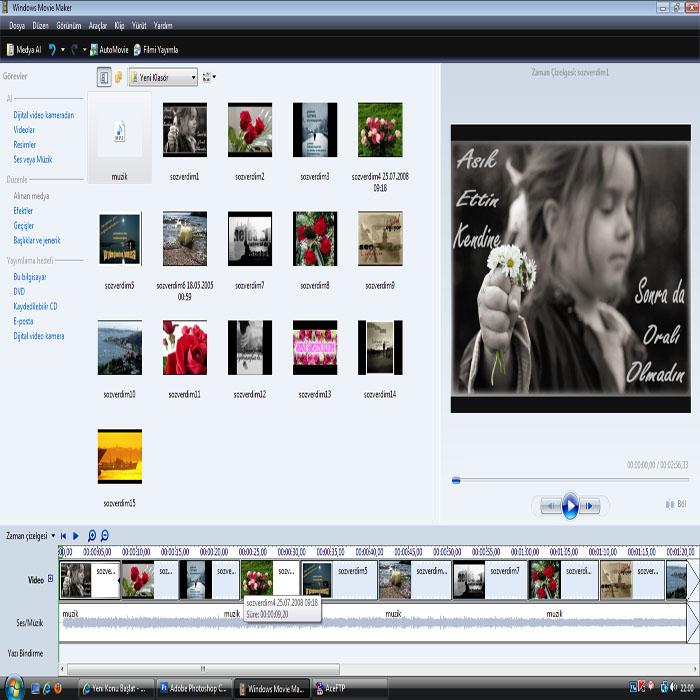Click Dijital video kamera publish link
Screen dimensions: 700x700
coord(39,336)
